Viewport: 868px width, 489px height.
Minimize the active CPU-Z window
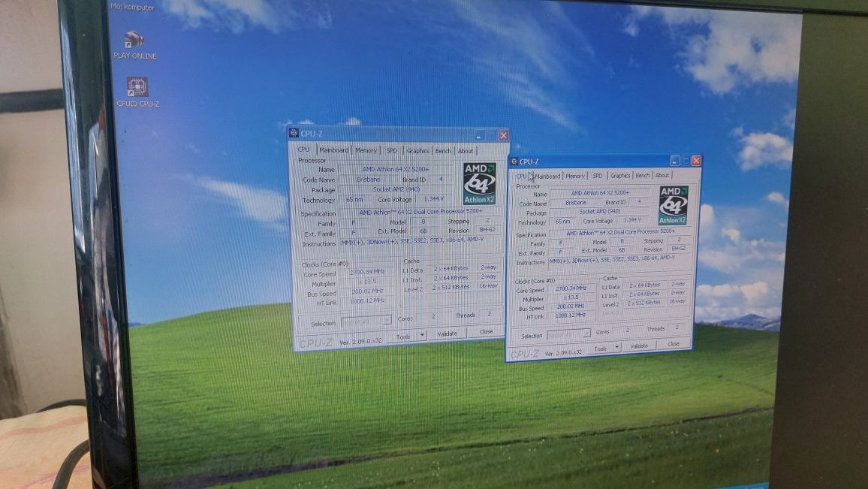674,161
